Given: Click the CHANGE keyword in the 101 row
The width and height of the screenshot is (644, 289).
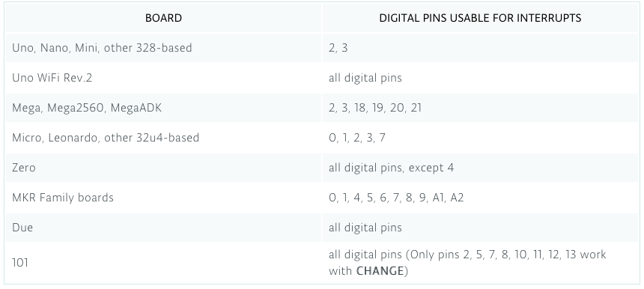Looking at the screenshot, I should pos(380,271).
